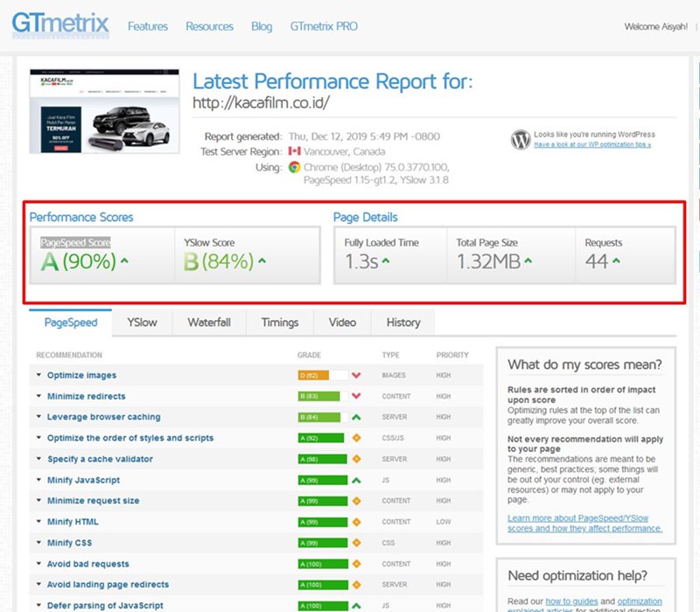
Task: Click orange diamond icon for Specify a cache validator
Action: pyautogui.click(x=357, y=459)
